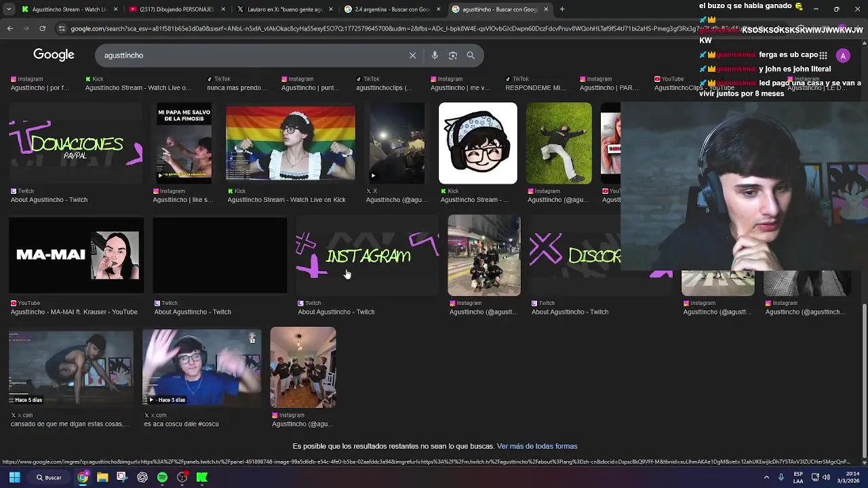
Task: Switch to the Dibujando PERSONAJES YouTube tab
Action: pyautogui.click(x=176, y=9)
